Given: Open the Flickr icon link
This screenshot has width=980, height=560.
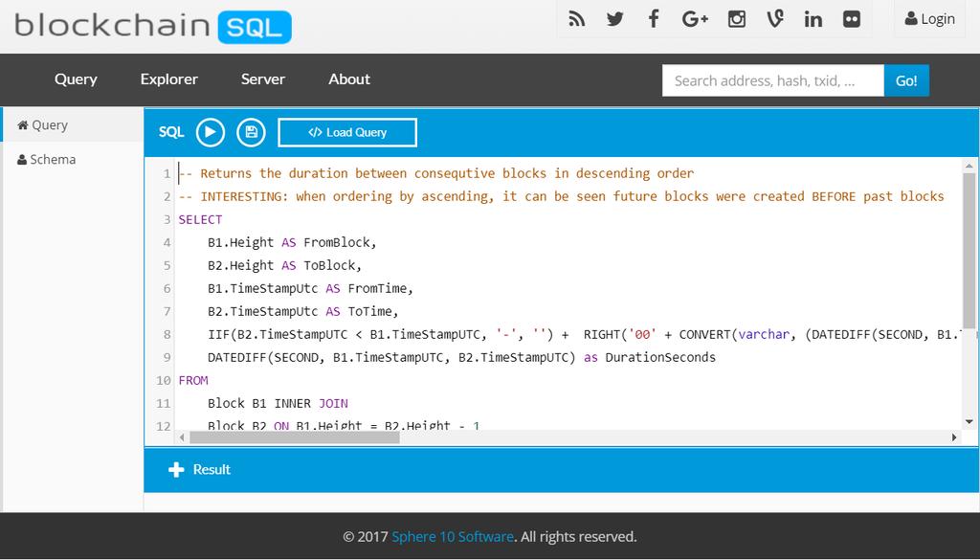Looking at the screenshot, I should point(851,19).
